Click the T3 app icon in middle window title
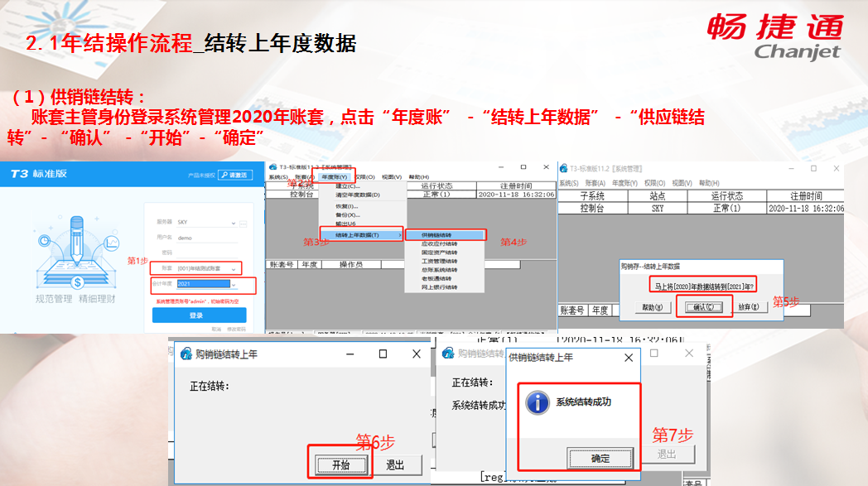The width and height of the screenshot is (868, 486). (x=273, y=166)
